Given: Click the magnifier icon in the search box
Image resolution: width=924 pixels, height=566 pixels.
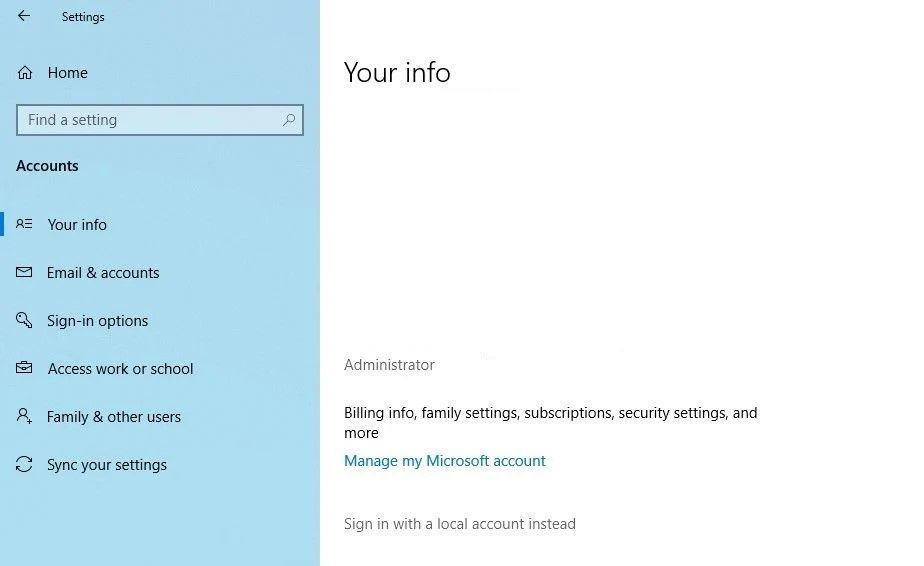Looking at the screenshot, I should tap(289, 120).
